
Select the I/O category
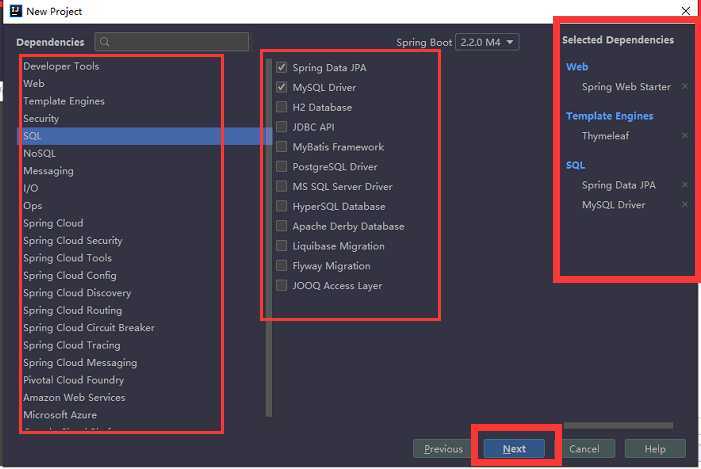point(31,188)
